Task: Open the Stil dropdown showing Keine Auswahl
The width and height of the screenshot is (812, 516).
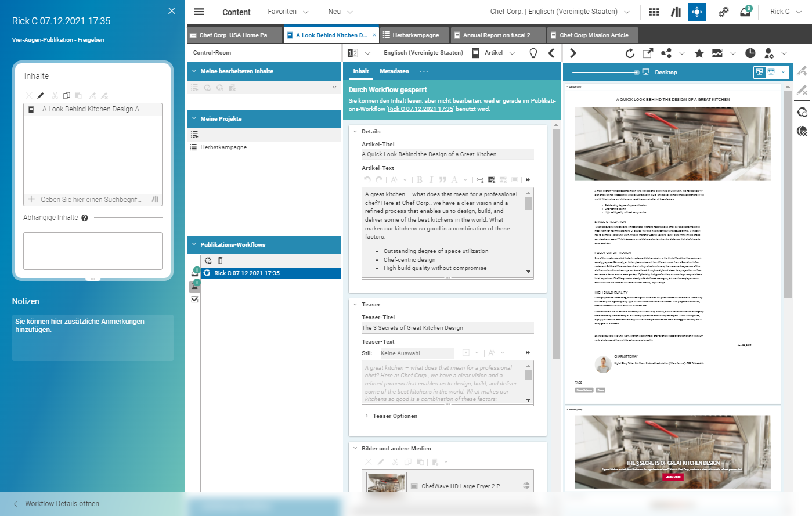Action: point(417,353)
